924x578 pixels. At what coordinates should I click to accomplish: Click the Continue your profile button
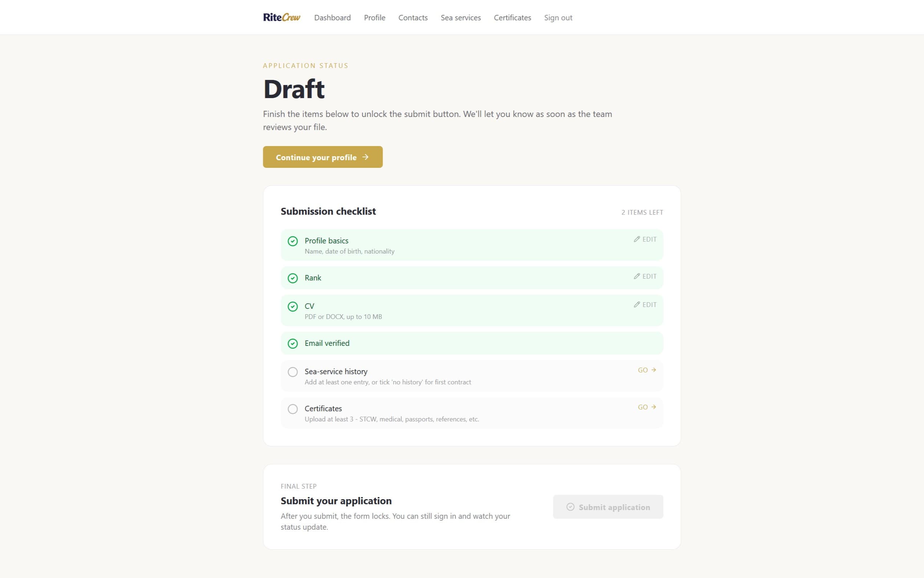pyautogui.click(x=322, y=157)
